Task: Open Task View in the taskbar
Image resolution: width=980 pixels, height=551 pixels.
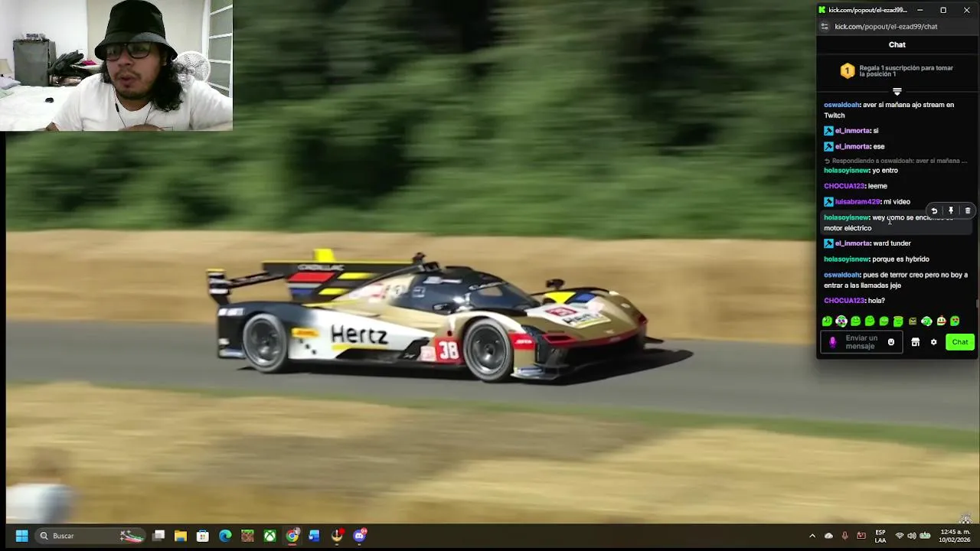Action: click(158, 536)
